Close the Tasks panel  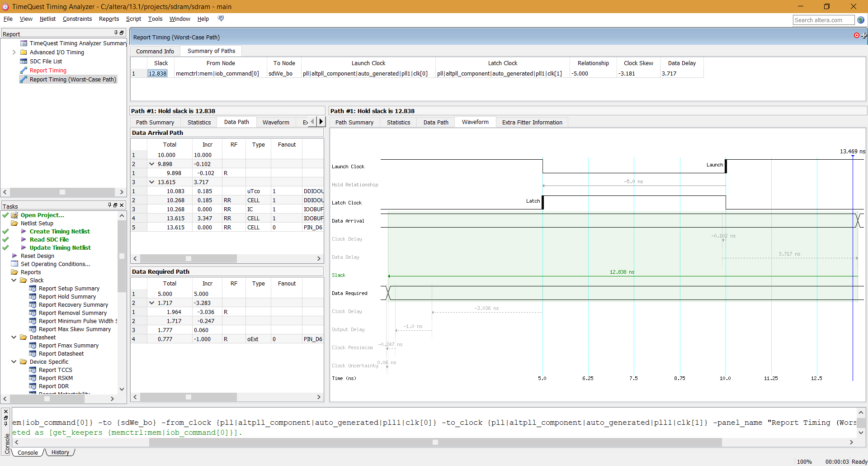pos(121,205)
